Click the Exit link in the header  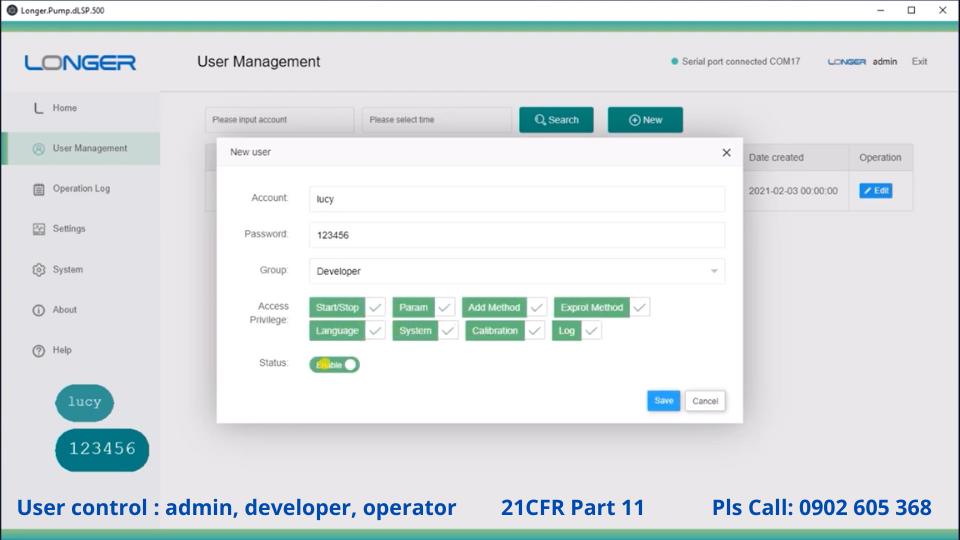click(919, 62)
